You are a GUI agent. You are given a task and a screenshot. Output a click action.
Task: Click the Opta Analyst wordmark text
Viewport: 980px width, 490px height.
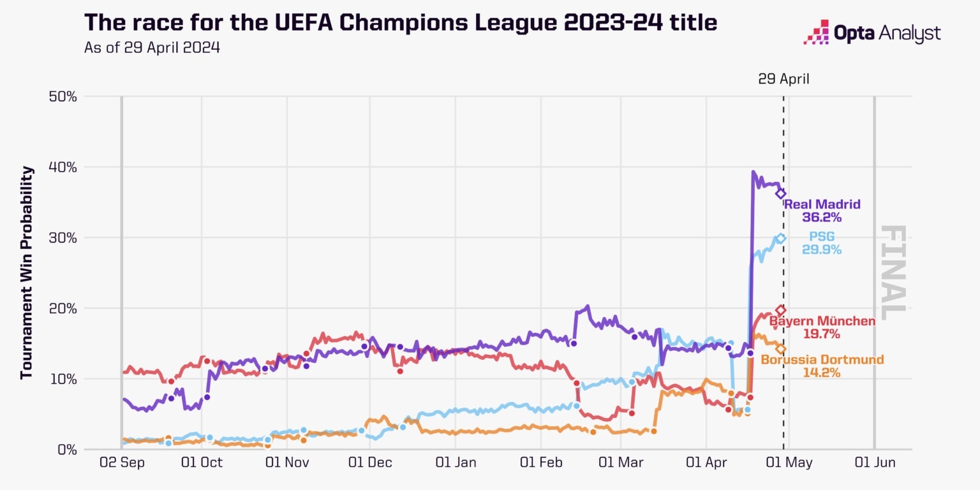click(x=888, y=33)
